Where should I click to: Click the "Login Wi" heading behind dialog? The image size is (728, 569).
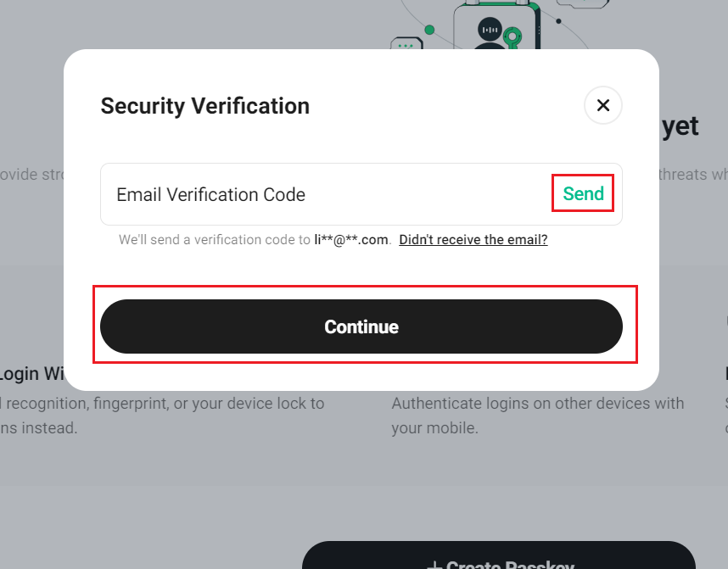[32, 374]
